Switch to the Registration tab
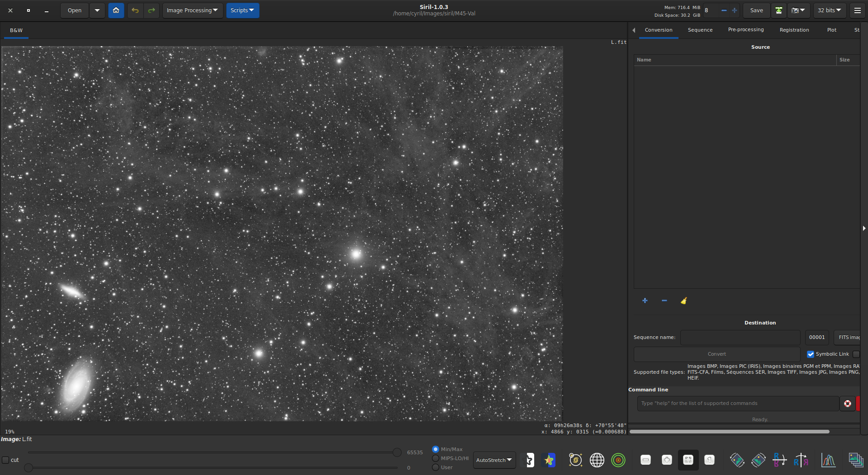This screenshot has width=868, height=475. (x=794, y=30)
